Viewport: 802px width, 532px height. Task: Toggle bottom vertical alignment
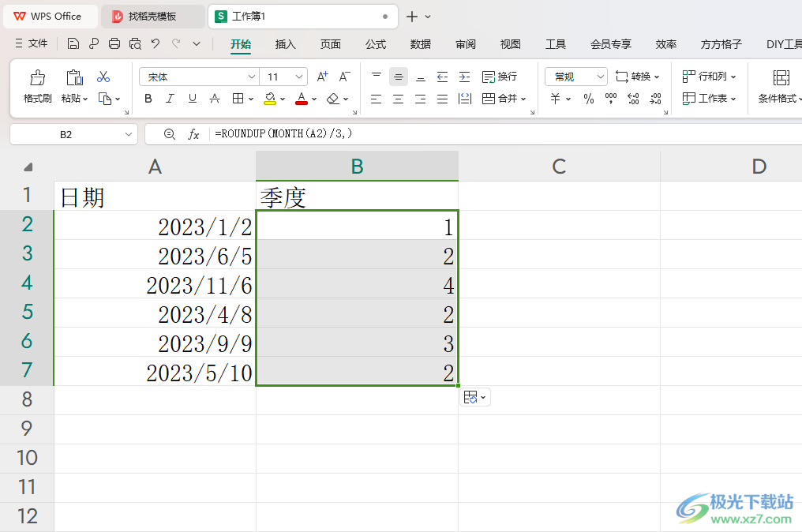pyautogui.click(x=421, y=77)
